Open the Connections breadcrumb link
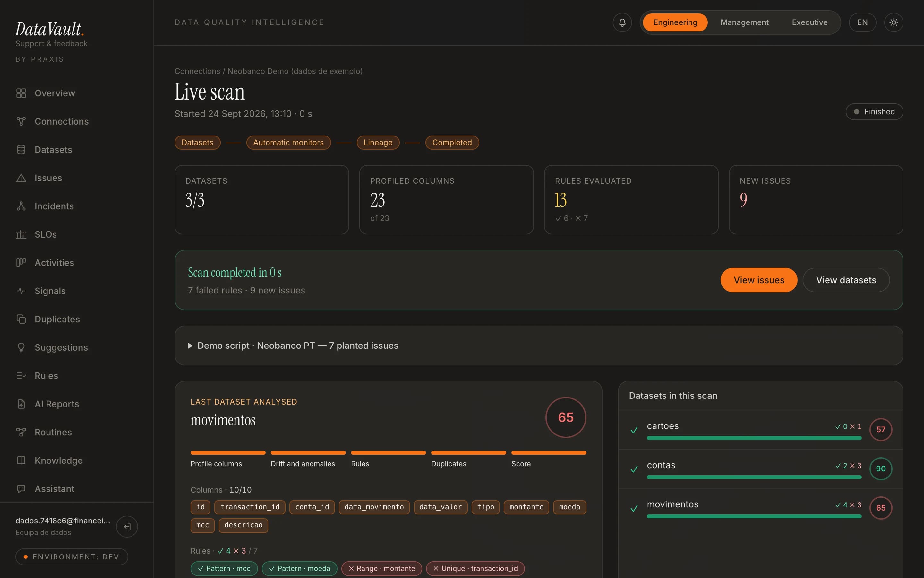924x578 pixels. 197,72
